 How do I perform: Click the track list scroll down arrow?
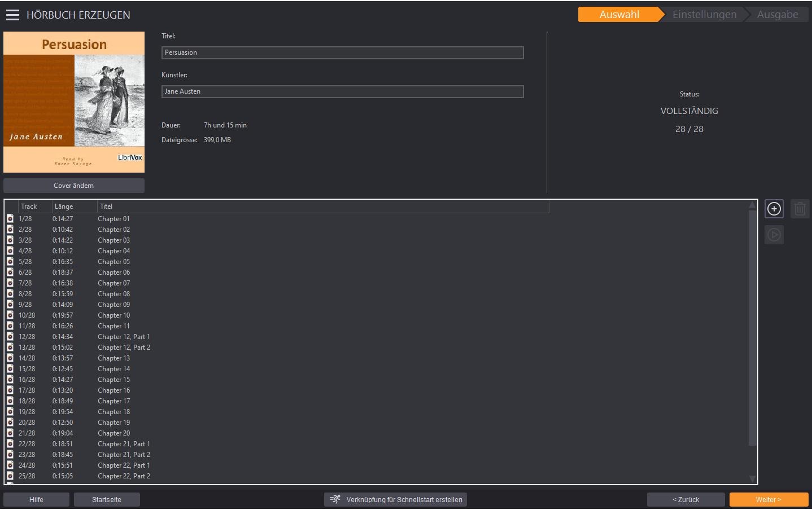pos(752,478)
